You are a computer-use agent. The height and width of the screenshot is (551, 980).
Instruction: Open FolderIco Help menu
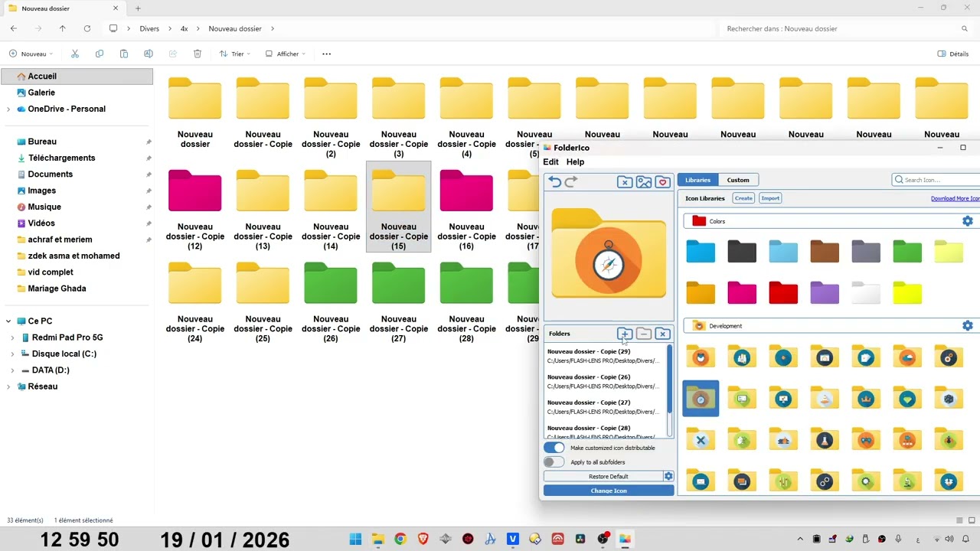[575, 162]
